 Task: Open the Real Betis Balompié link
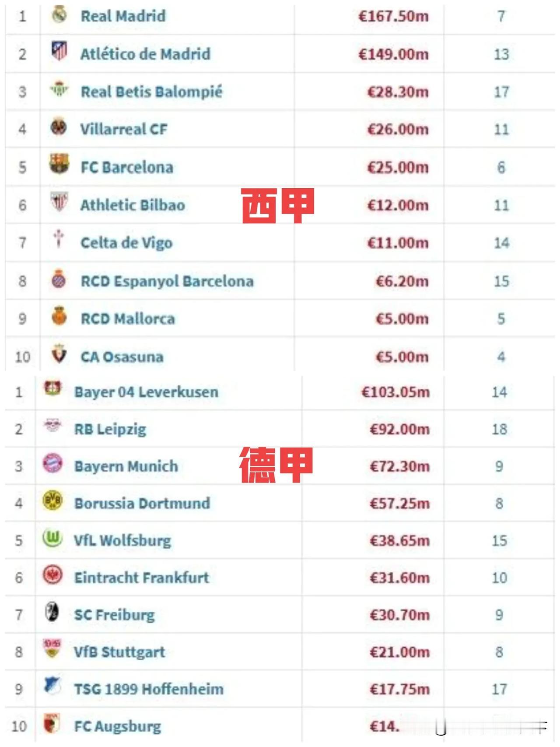(151, 92)
